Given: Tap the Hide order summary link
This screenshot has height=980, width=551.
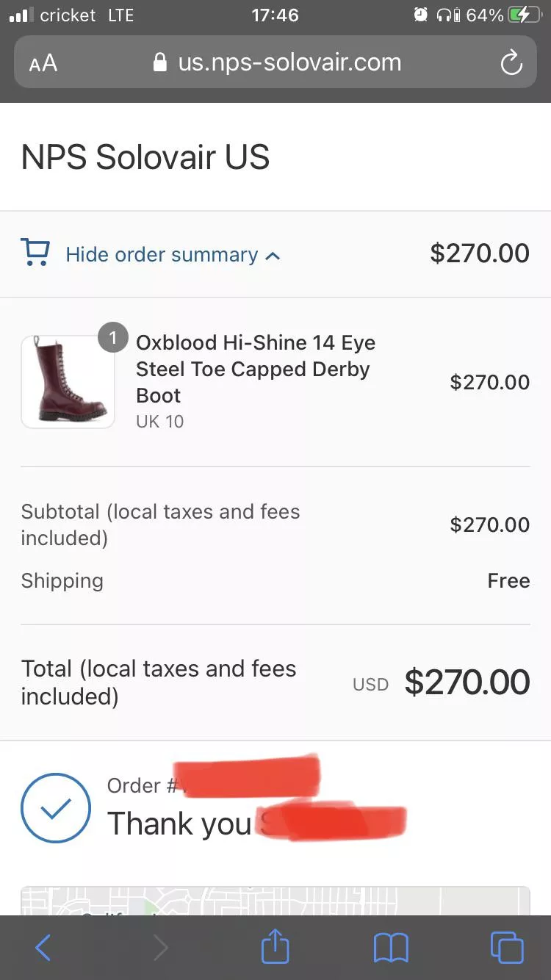Looking at the screenshot, I should tap(162, 255).
